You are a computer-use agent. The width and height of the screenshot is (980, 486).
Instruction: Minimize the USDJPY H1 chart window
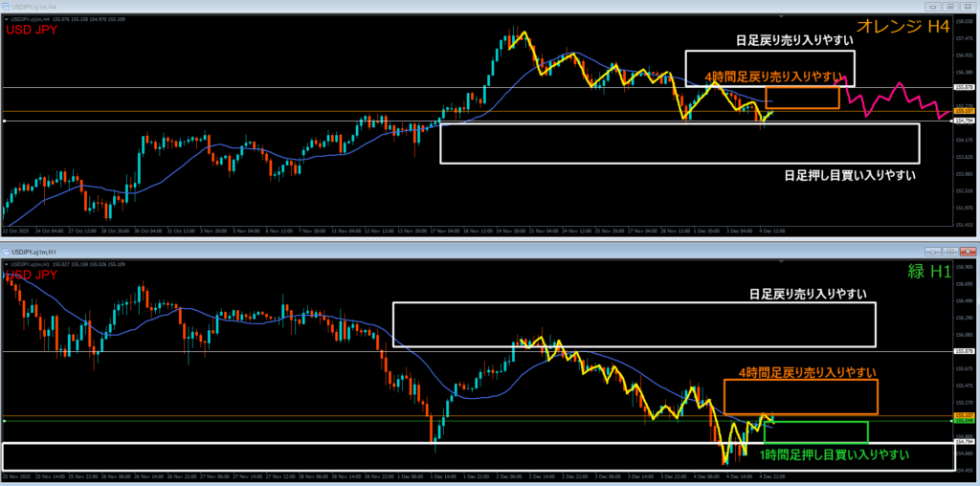[934, 252]
